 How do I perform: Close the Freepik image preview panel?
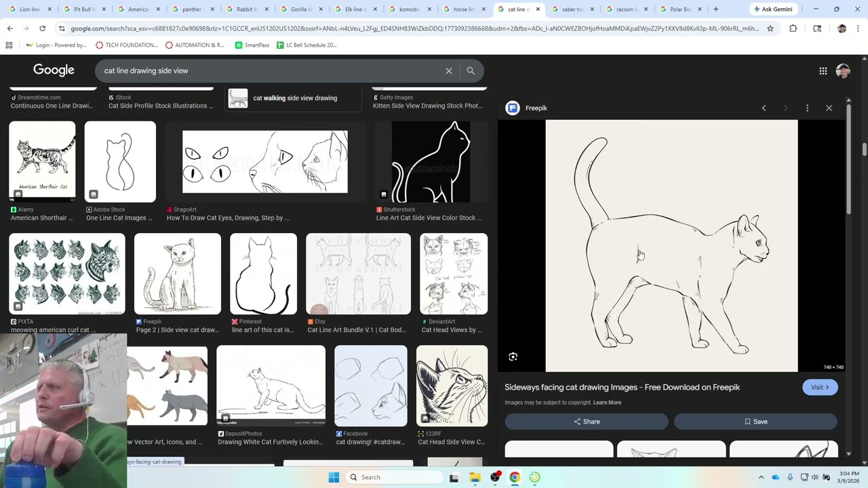829,108
